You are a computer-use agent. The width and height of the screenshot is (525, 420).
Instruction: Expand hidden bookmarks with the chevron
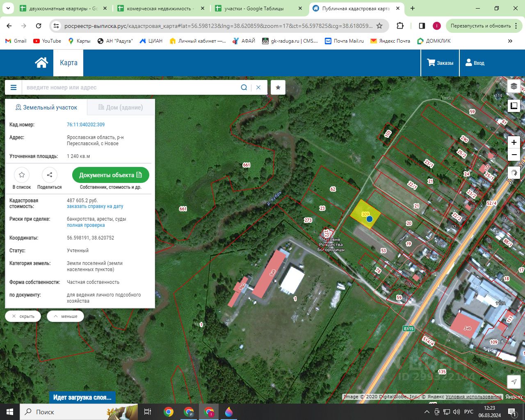point(510,41)
